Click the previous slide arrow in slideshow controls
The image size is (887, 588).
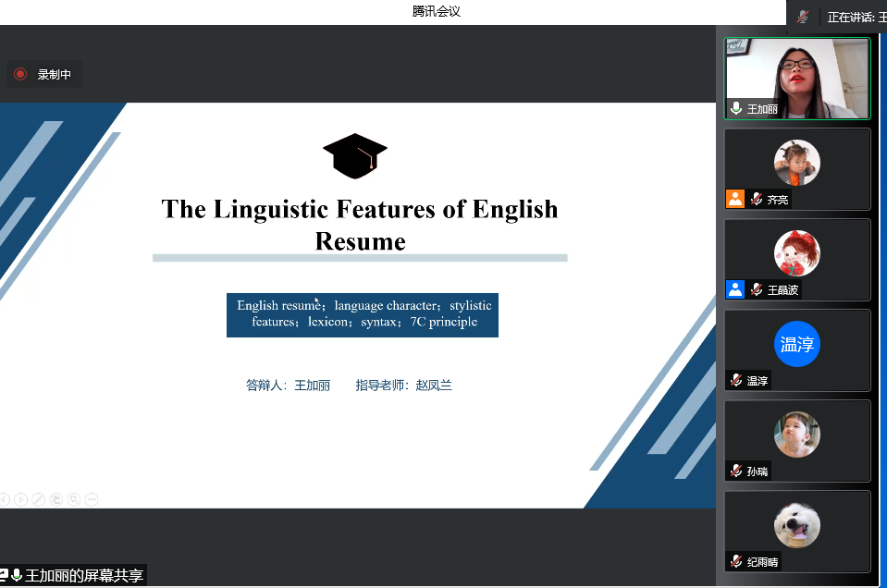tap(4, 500)
